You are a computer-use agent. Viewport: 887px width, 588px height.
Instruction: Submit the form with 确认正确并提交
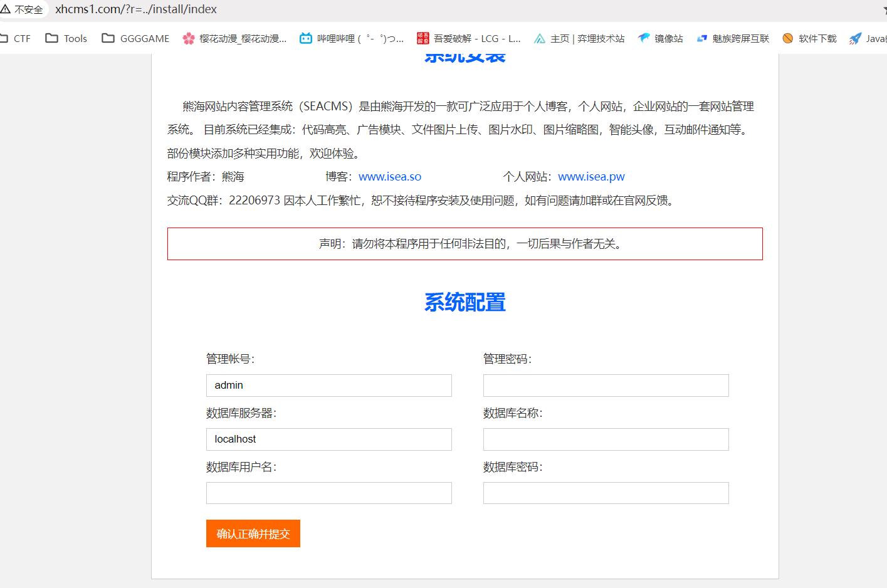coord(253,533)
